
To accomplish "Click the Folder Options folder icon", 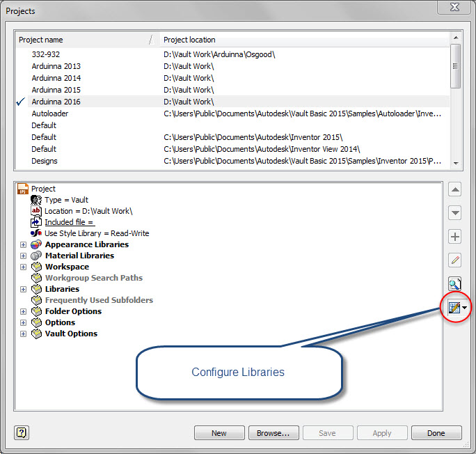I will click(36, 311).
